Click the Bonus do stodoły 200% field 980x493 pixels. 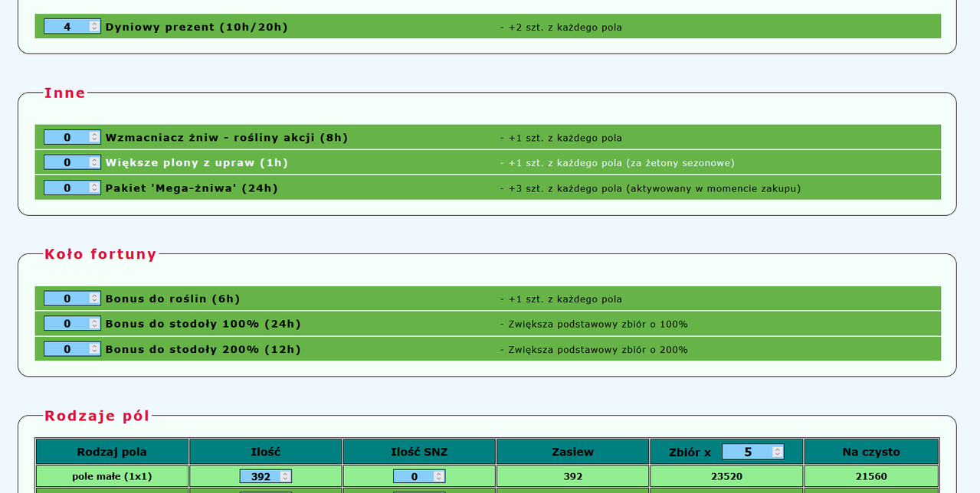(72, 349)
